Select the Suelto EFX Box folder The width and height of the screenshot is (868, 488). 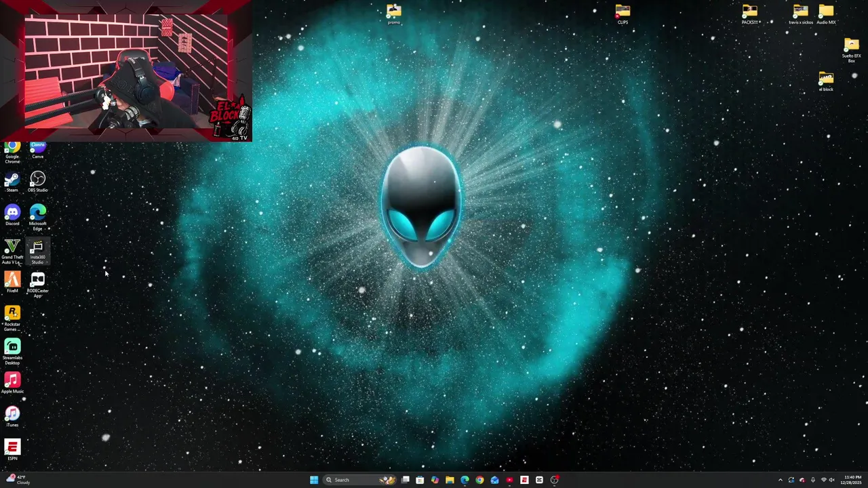(x=851, y=51)
